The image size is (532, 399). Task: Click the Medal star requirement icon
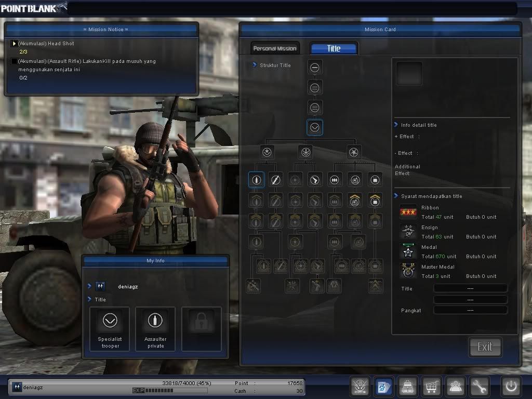[408, 251]
